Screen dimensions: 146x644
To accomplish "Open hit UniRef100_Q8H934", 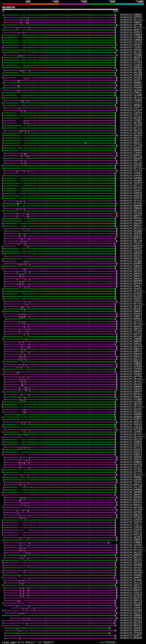I will (131, 67).
